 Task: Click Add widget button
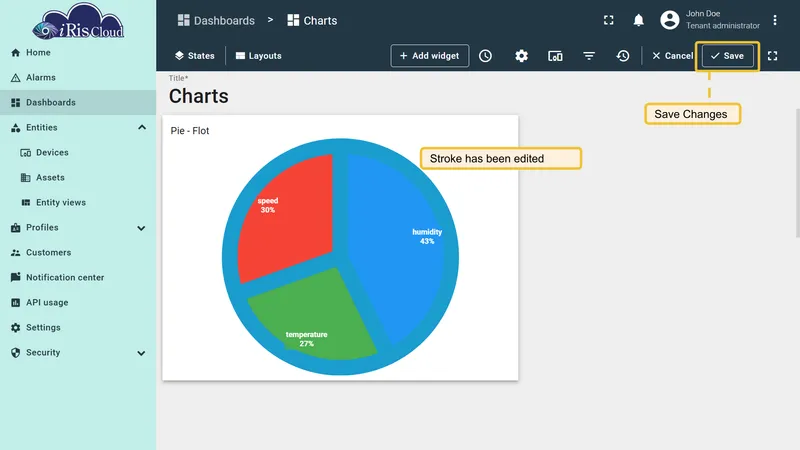click(x=430, y=56)
